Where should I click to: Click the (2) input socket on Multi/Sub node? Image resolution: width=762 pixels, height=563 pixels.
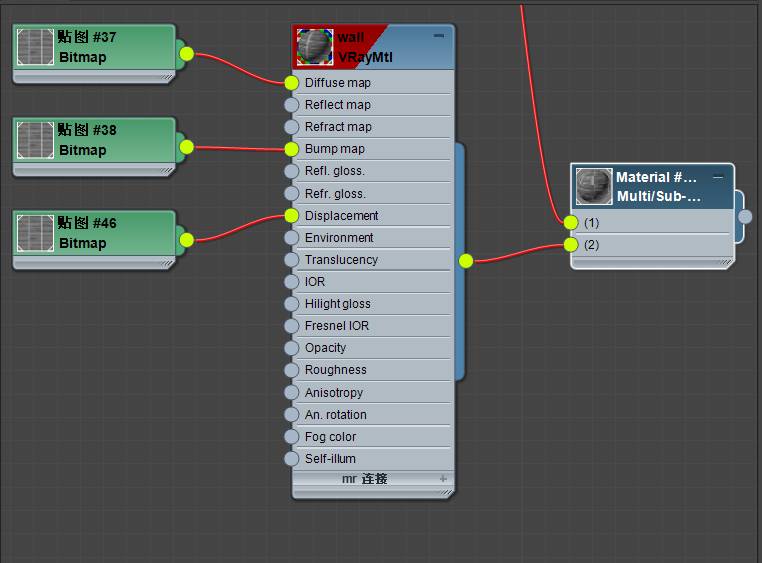click(571, 244)
